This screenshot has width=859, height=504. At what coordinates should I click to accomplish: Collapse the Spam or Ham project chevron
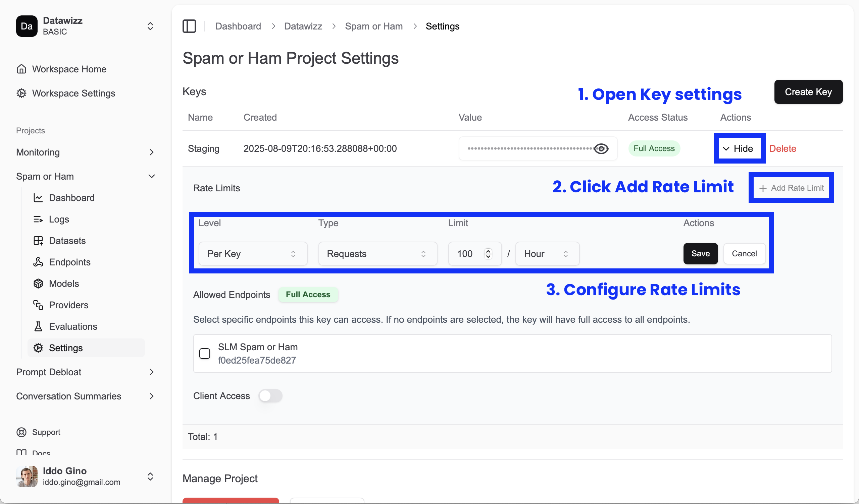(x=151, y=176)
